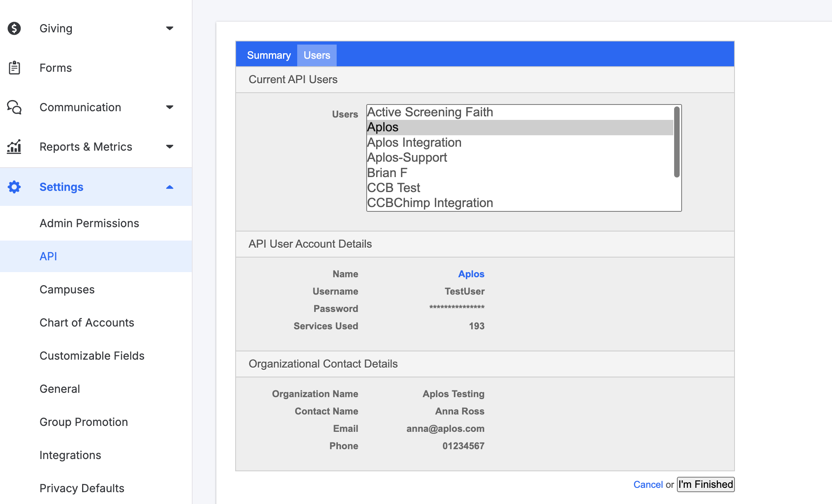Collapse the Settings menu arrow
Viewport: 832px width, 504px height.
pos(170,187)
